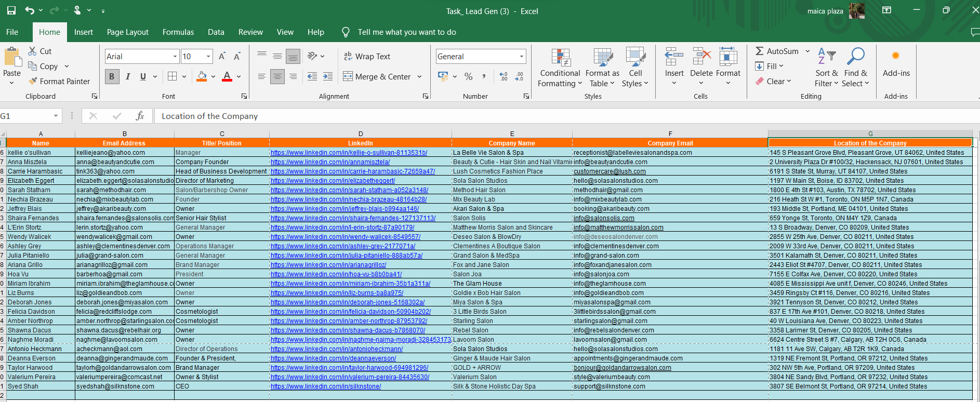The image size is (980, 402).
Task: Click customercare@lush.com email link
Action: (x=610, y=171)
